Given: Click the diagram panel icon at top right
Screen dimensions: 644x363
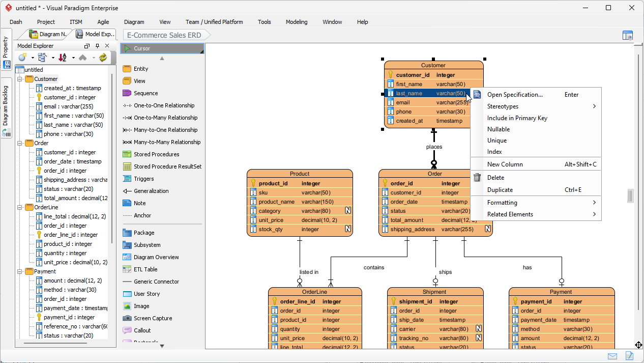Looking at the screenshot, I should pyautogui.click(x=628, y=35).
